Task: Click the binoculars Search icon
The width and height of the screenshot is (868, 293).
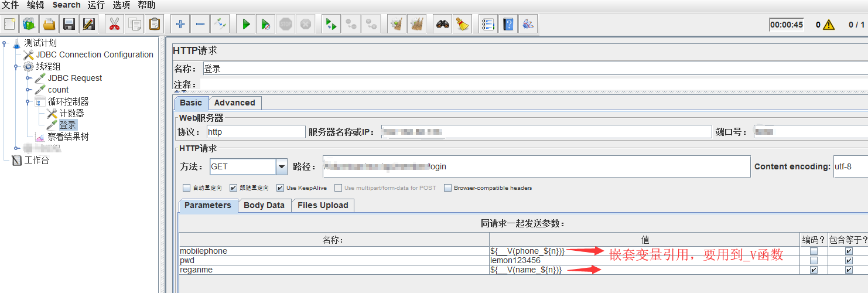Action: (443, 24)
